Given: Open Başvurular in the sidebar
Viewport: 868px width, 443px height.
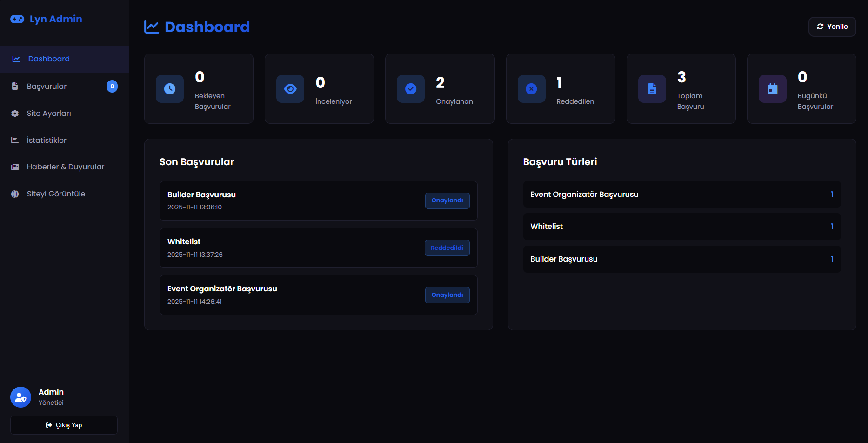Looking at the screenshot, I should coord(47,87).
